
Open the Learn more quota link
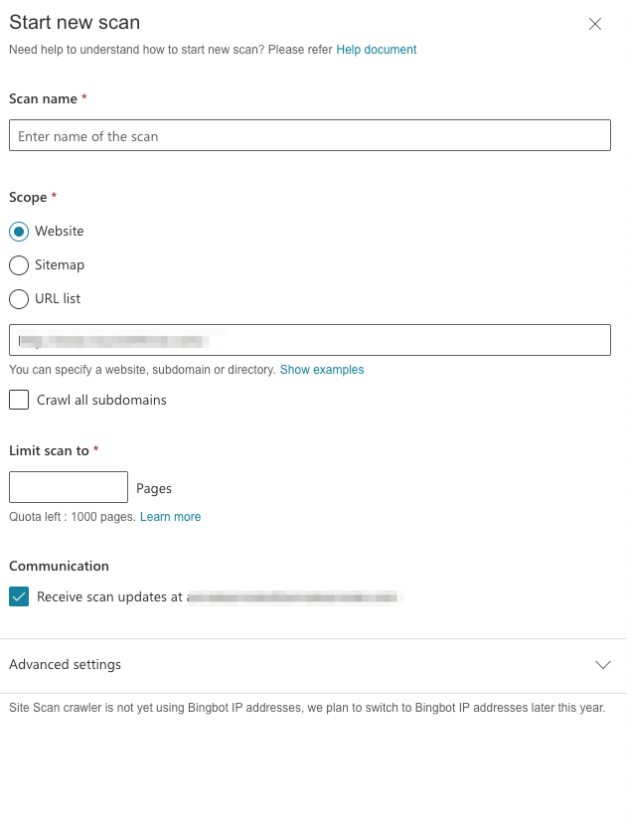click(x=170, y=517)
